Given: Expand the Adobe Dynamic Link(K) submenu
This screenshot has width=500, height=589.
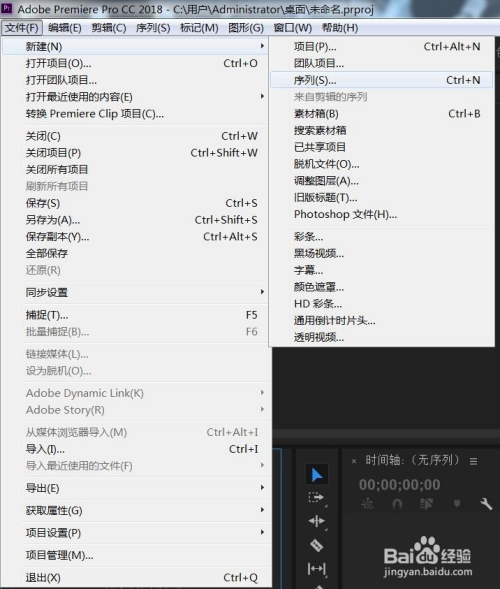Looking at the screenshot, I should coord(135,393).
